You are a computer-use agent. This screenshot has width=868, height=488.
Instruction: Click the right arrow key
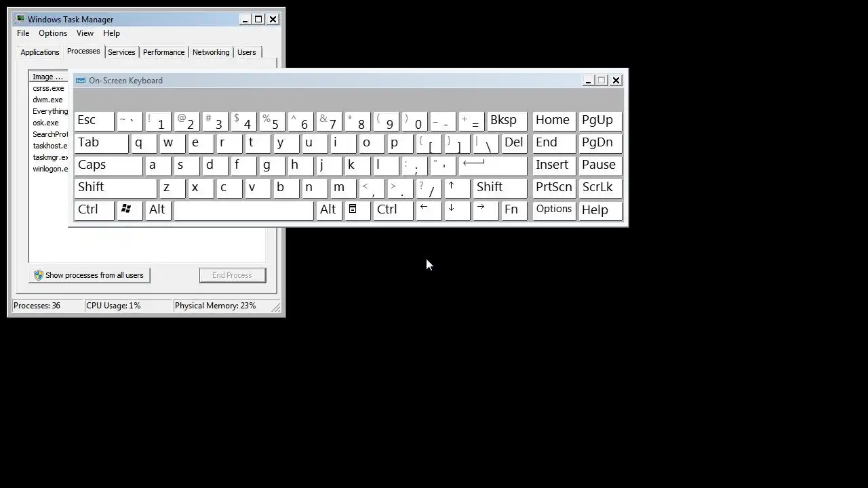[x=486, y=210]
